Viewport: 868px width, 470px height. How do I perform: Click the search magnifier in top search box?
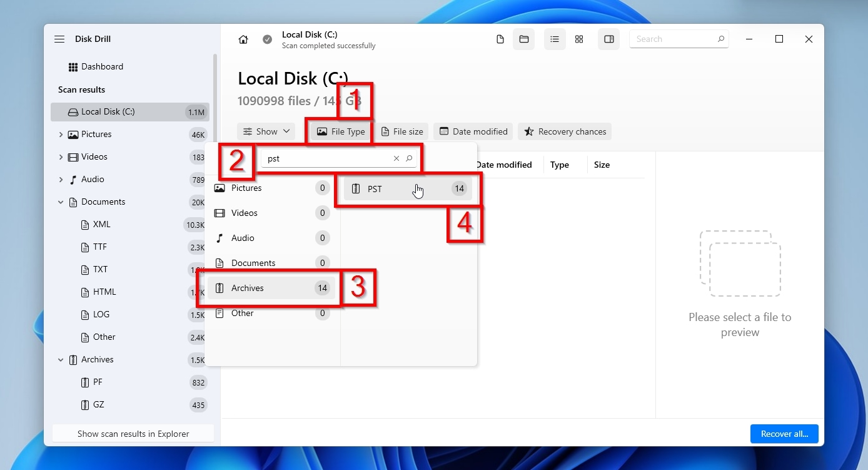(x=721, y=39)
